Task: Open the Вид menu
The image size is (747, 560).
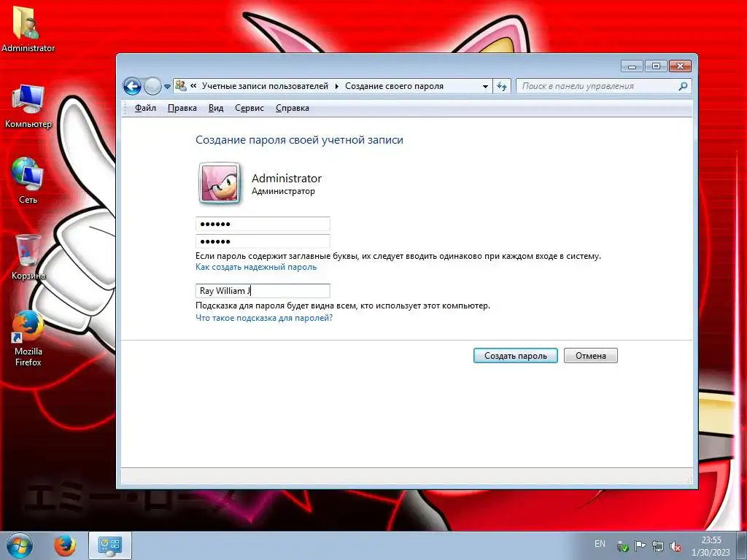Action: tap(216, 108)
